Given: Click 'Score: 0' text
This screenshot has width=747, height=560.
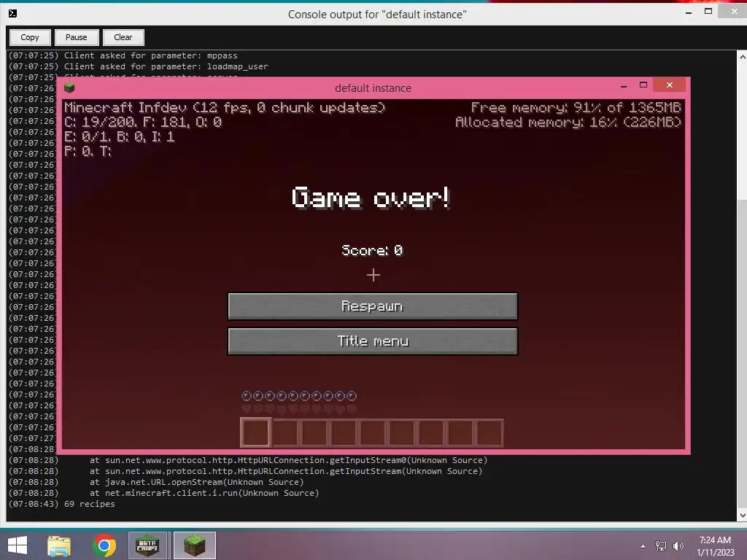Looking at the screenshot, I should 372,251.
